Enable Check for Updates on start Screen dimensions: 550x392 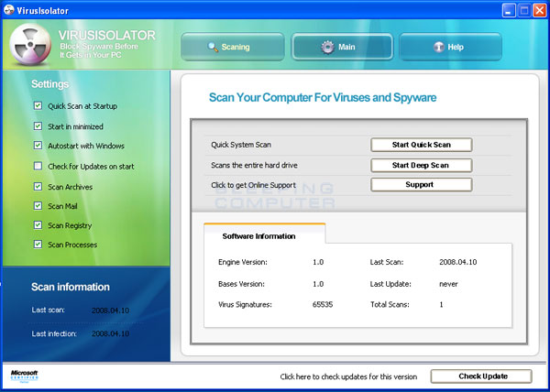click(38, 166)
